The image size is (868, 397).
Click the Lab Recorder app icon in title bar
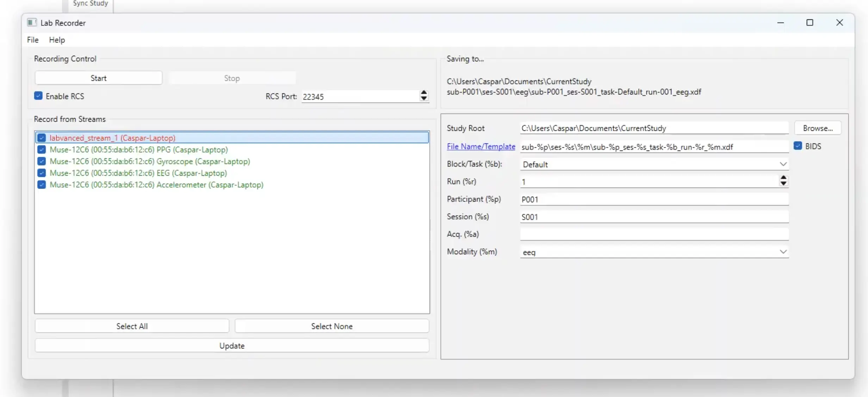(32, 23)
